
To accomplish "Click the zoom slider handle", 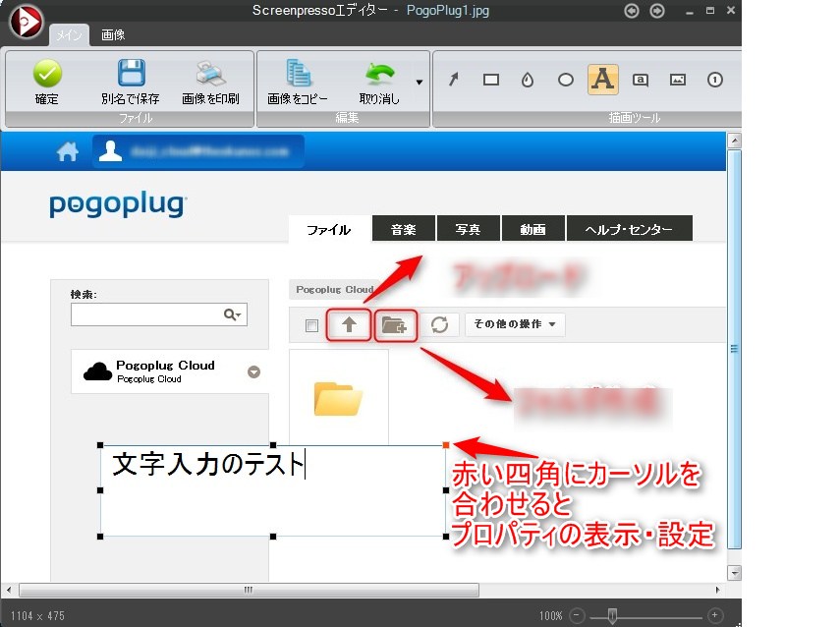I will pos(612,616).
